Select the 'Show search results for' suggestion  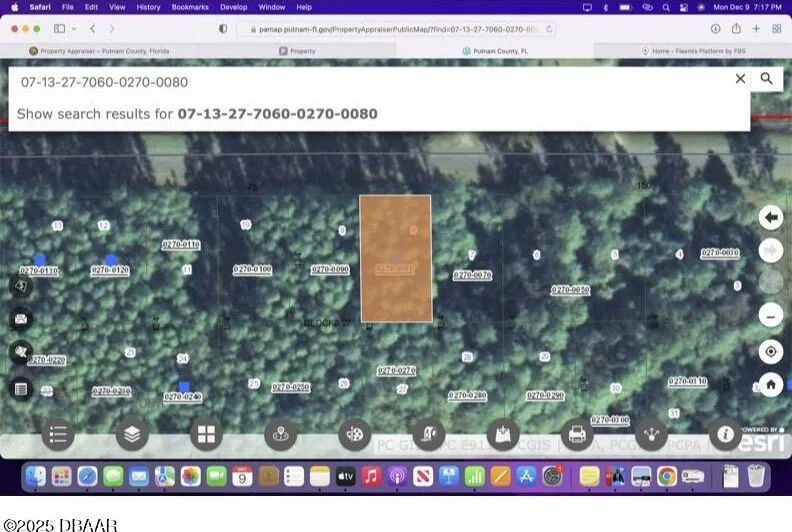tap(197, 114)
